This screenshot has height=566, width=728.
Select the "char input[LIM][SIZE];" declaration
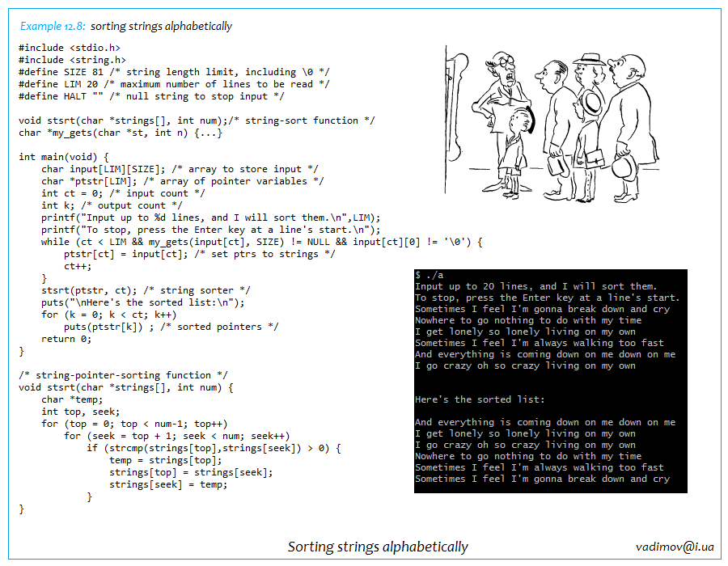coord(180,169)
